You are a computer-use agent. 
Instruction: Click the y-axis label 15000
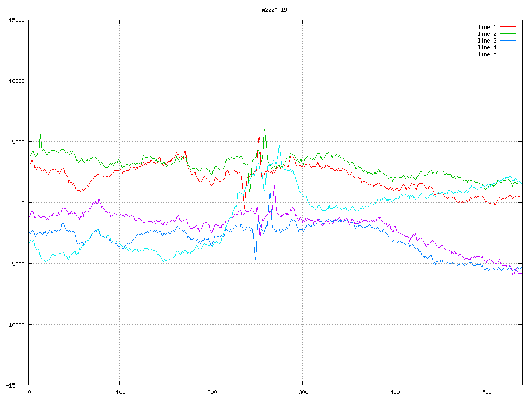pyautogui.click(x=17, y=20)
